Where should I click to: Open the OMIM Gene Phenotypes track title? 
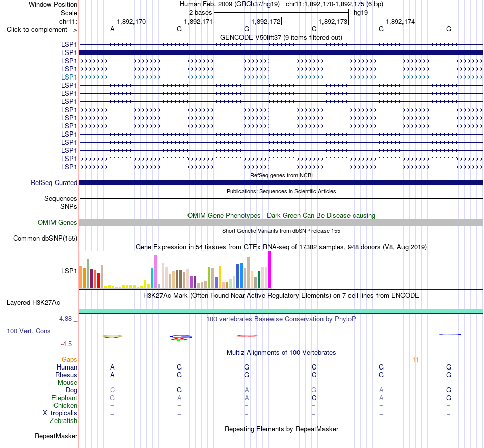(x=281, y=215)
